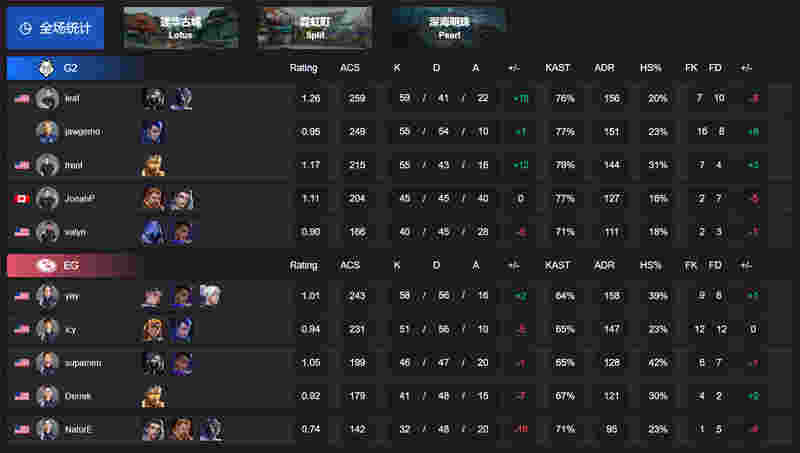
Task: Sort G2 table by ACS header
Action: click(350, 68)
